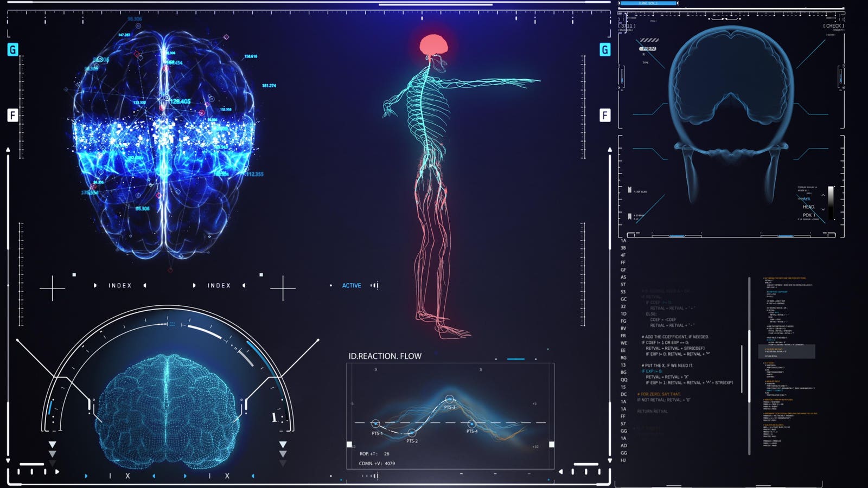Toggle the ACTIVE status indicator
868x488 pixels.
352,285
